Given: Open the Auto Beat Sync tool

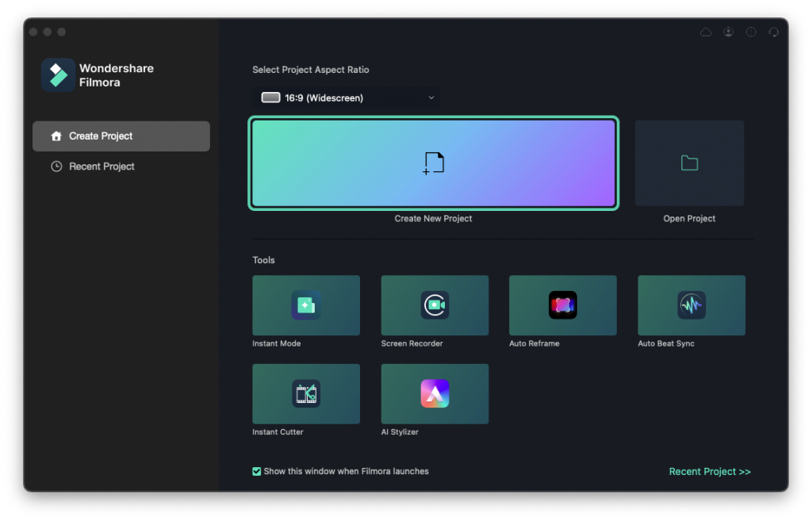Looking at the screenshot, I should tap(691, 305).
